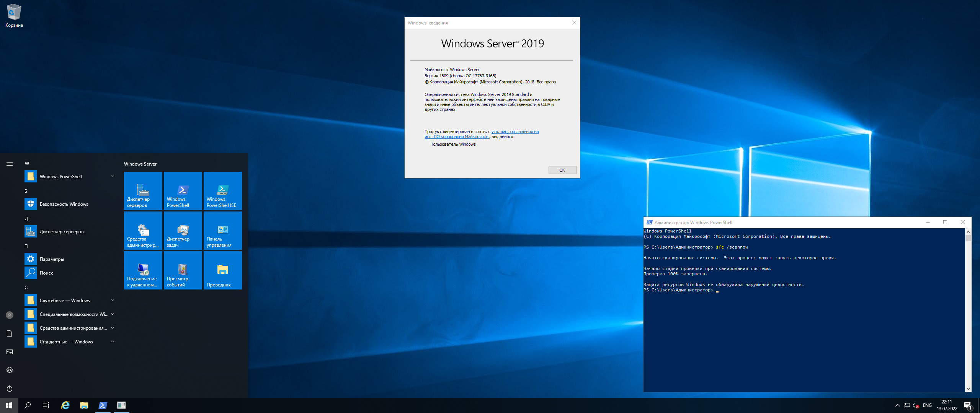This screenshot has width=980, height=413.
Task: Launch the Windows PowerShell tile
Action: click(183, 191)
